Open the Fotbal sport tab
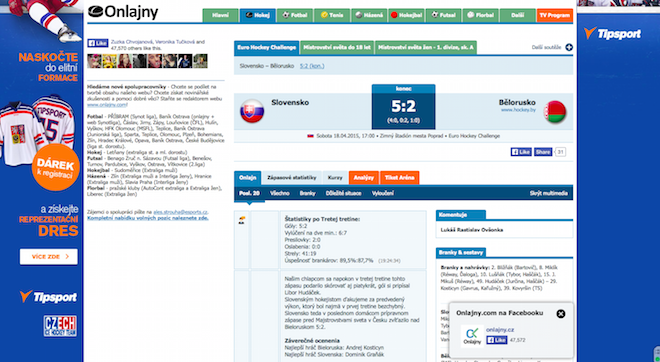 (295, 15)
